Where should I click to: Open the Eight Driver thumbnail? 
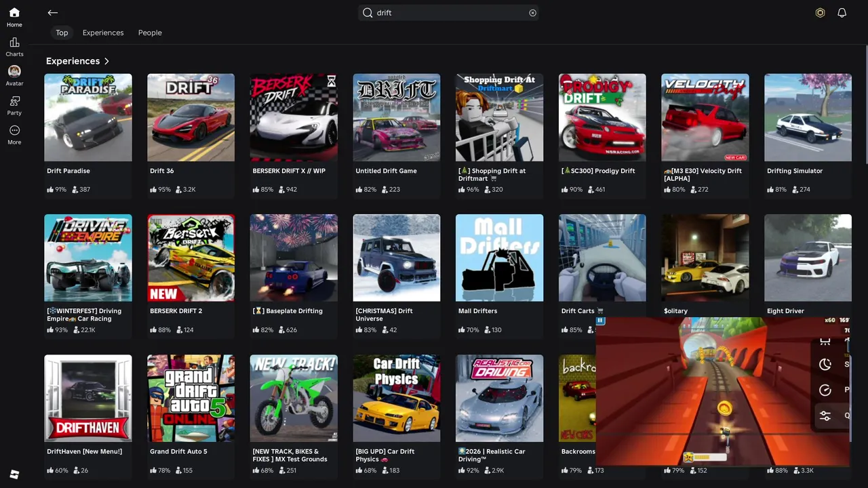[x=808, y=258]
